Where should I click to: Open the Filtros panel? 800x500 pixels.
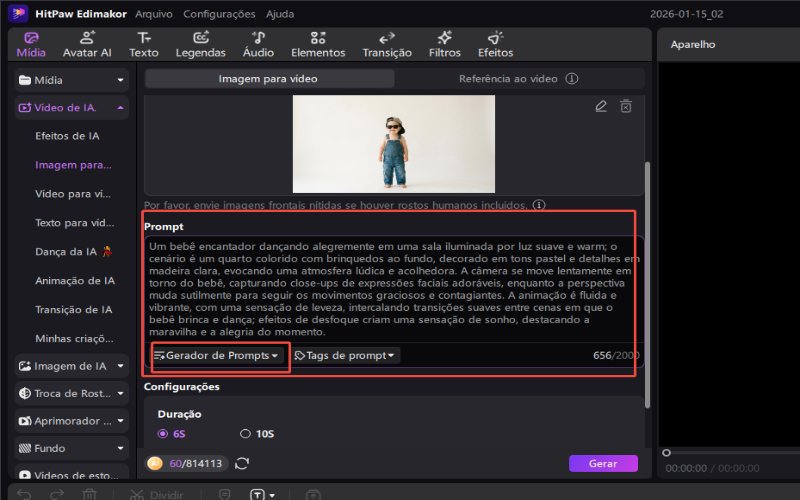[444, 44]
